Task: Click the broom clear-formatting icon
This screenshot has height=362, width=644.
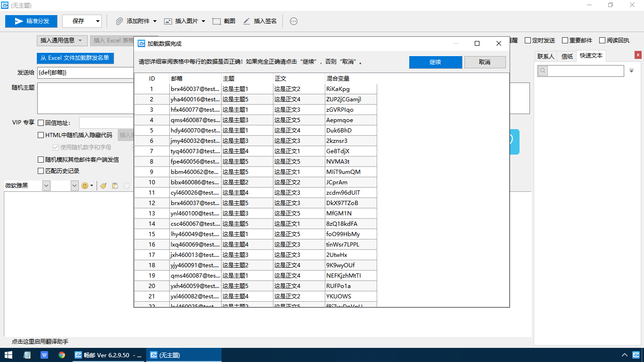Action: pos(104,186)
